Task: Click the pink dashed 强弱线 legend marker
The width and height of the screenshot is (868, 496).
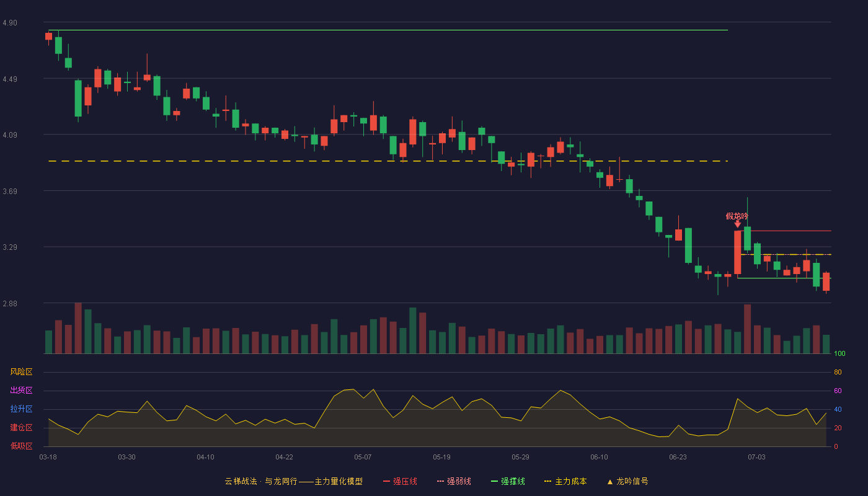Action: [x=440, y=481]
